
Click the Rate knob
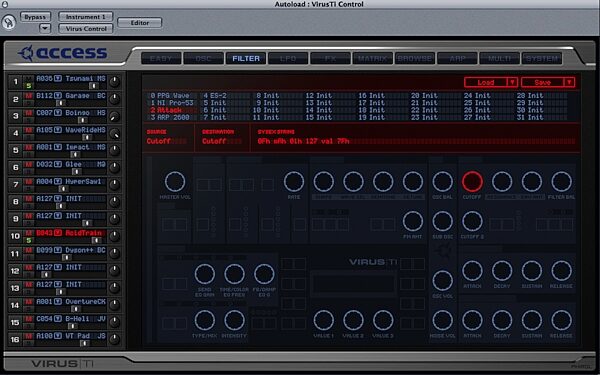(x=294, y=181)
